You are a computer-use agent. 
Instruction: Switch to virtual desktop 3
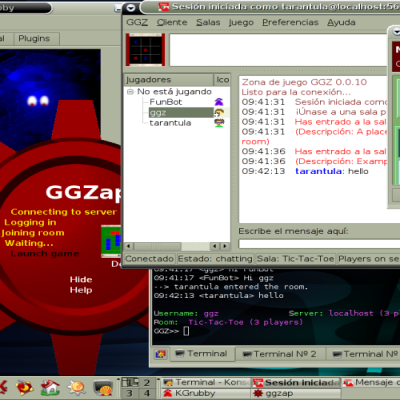point(130,393)
